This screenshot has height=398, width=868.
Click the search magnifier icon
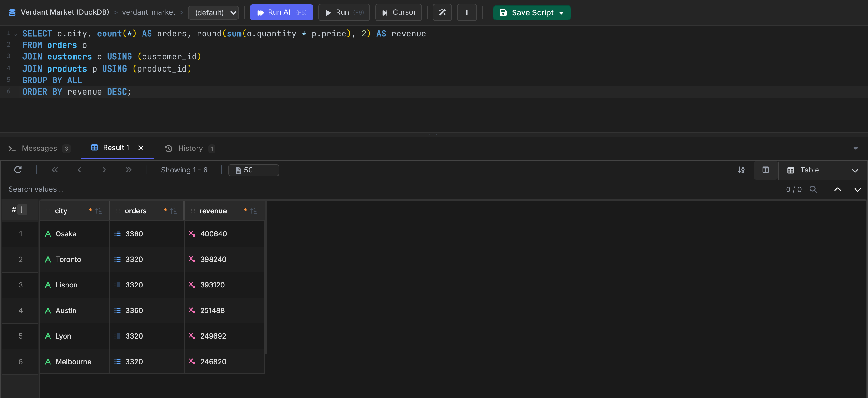click(813, 189)
